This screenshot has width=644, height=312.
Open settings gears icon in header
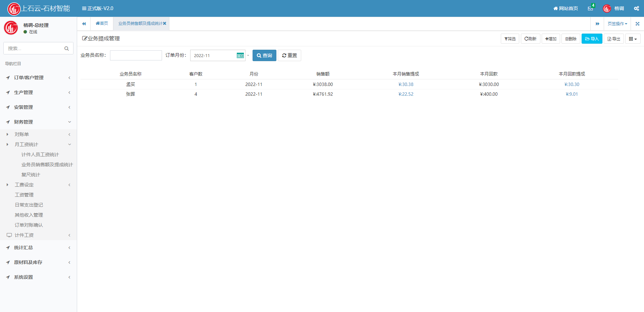point(636,8)
